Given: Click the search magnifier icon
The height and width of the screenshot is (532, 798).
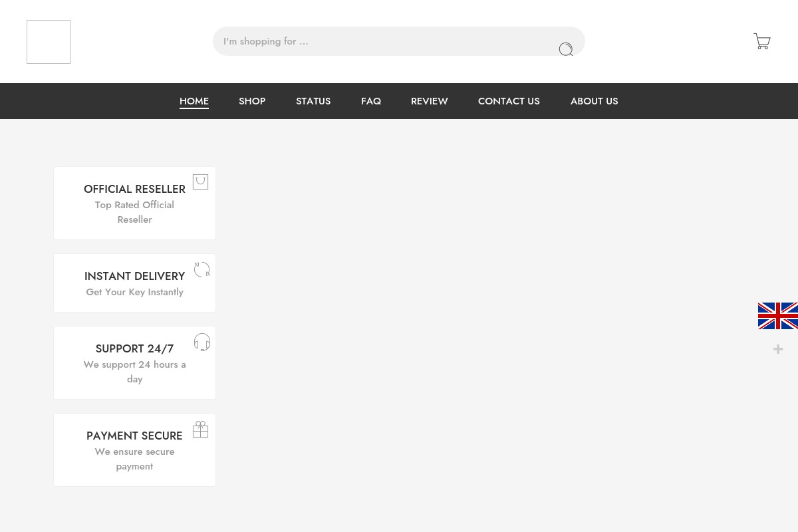Looking at the screenshot, I should pyautogui.click(x=566, y=49).
